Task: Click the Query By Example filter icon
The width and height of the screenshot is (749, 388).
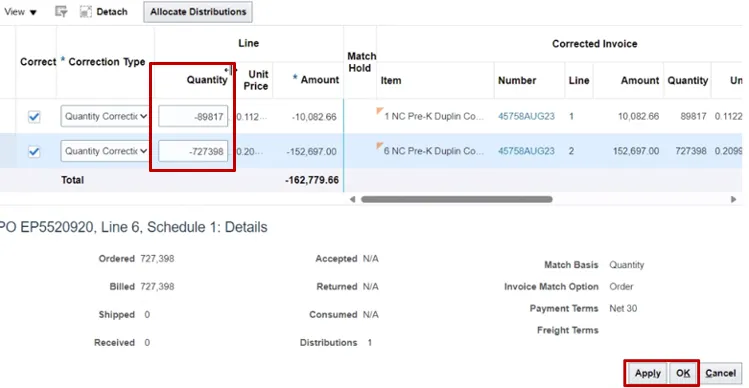Action: [61, 12]
